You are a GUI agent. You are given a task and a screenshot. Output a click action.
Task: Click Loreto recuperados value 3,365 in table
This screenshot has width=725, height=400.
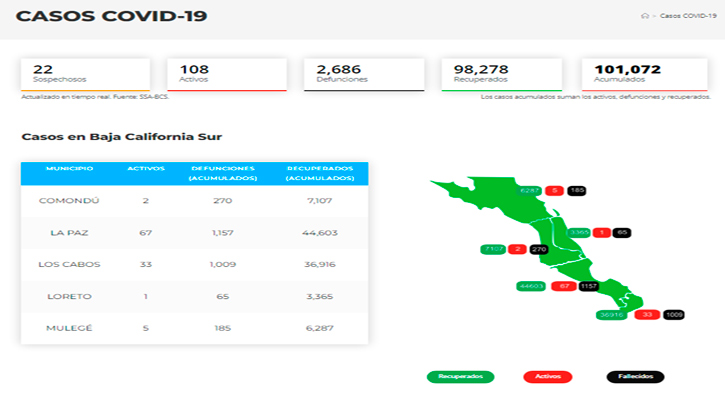click(320, 296)
